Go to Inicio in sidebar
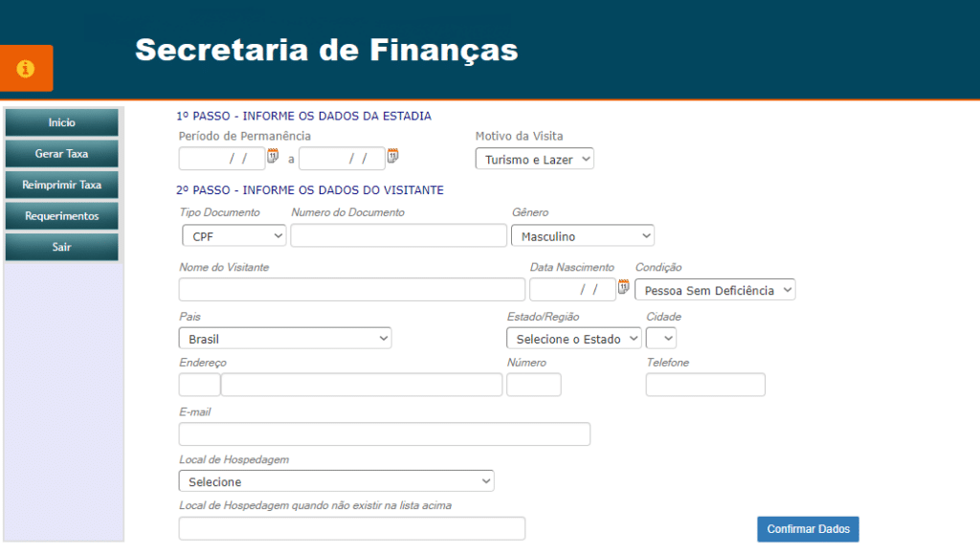This screenshot has width=980, height=554. pyautogui.click(x=62, y=122)
